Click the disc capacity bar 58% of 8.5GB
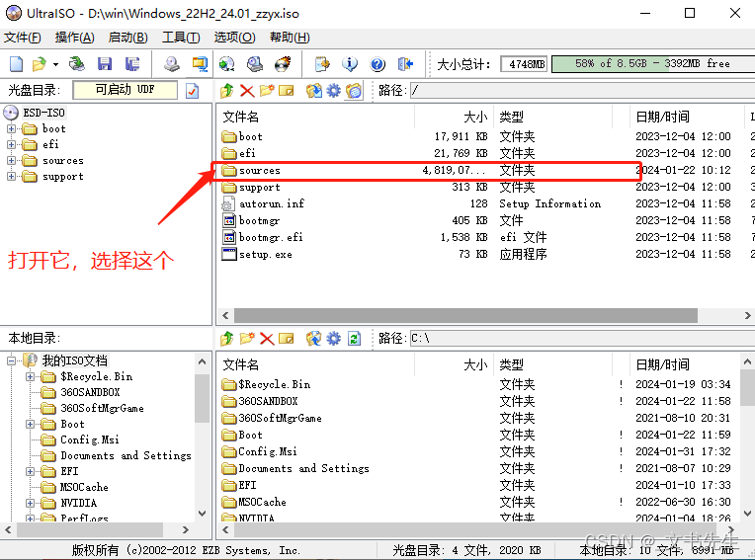Viewport: 755px width, 560px height. 653,64
